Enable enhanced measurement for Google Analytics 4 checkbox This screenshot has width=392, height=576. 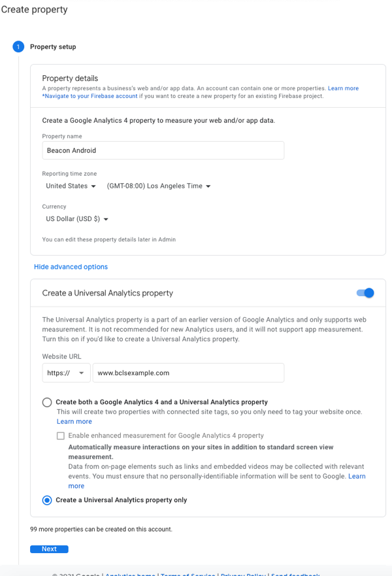point(61,435)
